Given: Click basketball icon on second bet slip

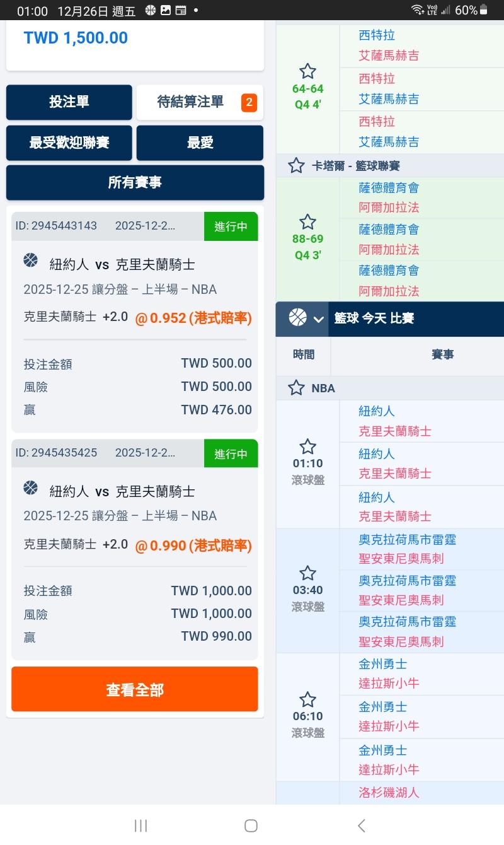Looking at the screenshot, I should point(30,487).
